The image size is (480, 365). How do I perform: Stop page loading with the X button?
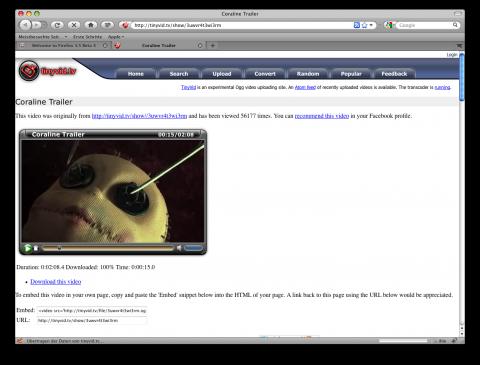point(74,25)
